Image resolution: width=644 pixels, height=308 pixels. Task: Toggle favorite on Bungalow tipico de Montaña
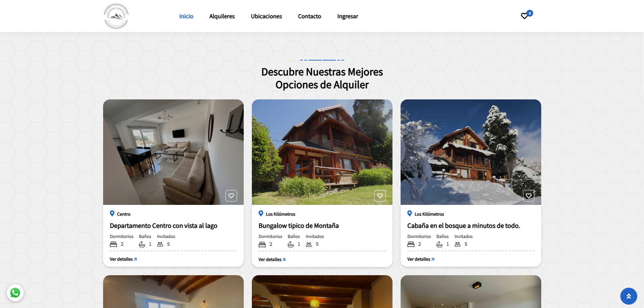[380, 196]
